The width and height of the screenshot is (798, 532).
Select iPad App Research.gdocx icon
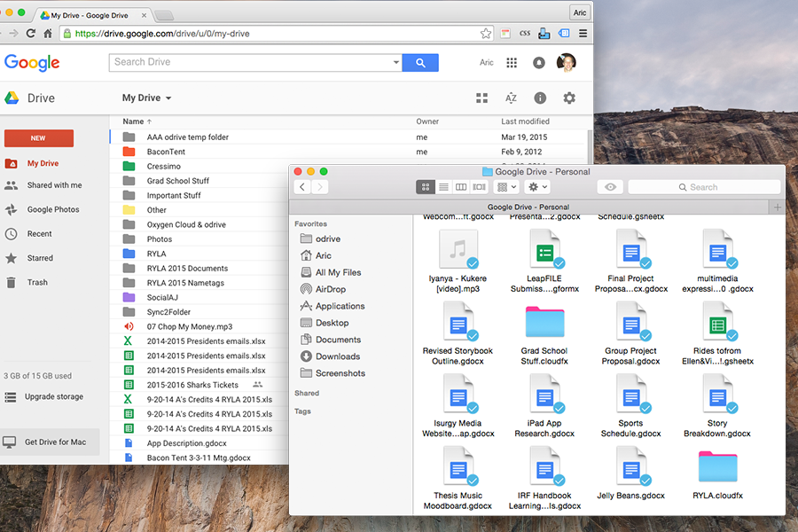pyautogui.click(x=545, y=394)
